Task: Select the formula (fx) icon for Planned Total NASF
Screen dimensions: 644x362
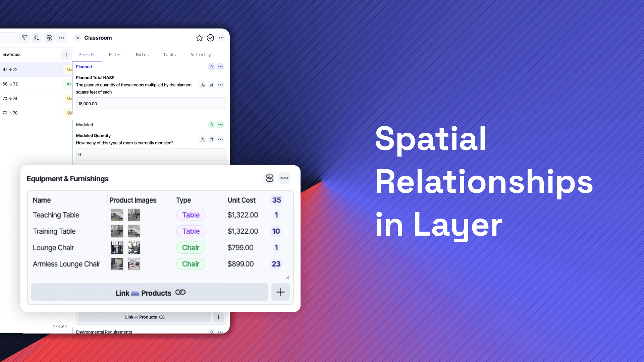Action: [x=203, y=85]
